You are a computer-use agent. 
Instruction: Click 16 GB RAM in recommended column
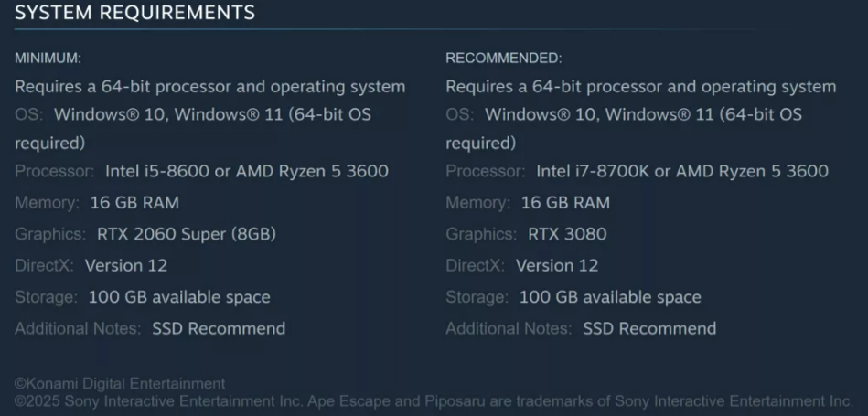click(565, 202)
